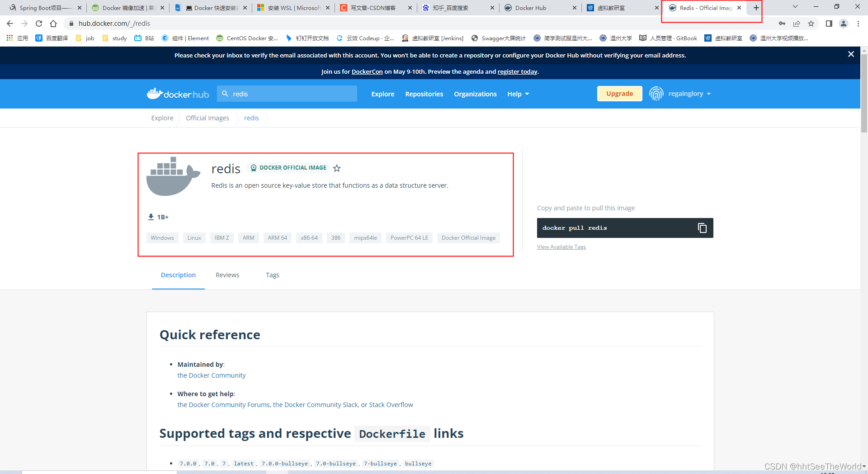This screenshot has width=868, height=474.
Task: Open the study bookmarks folder
Action: [x=114, y=38]
